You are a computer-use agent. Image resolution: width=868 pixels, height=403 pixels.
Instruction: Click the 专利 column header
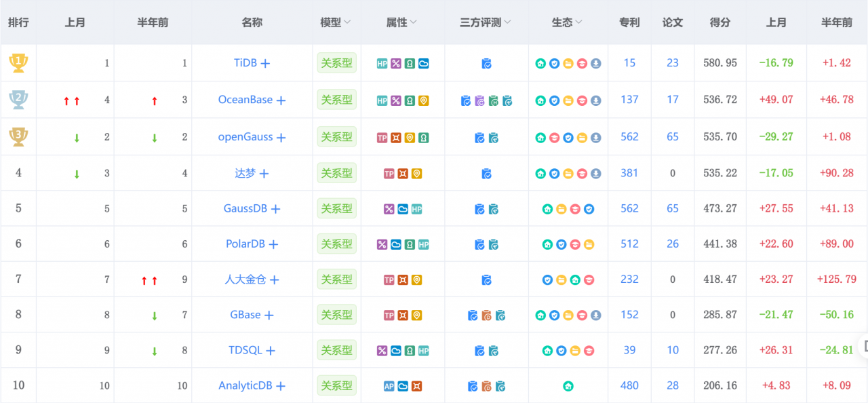[629, 22]
